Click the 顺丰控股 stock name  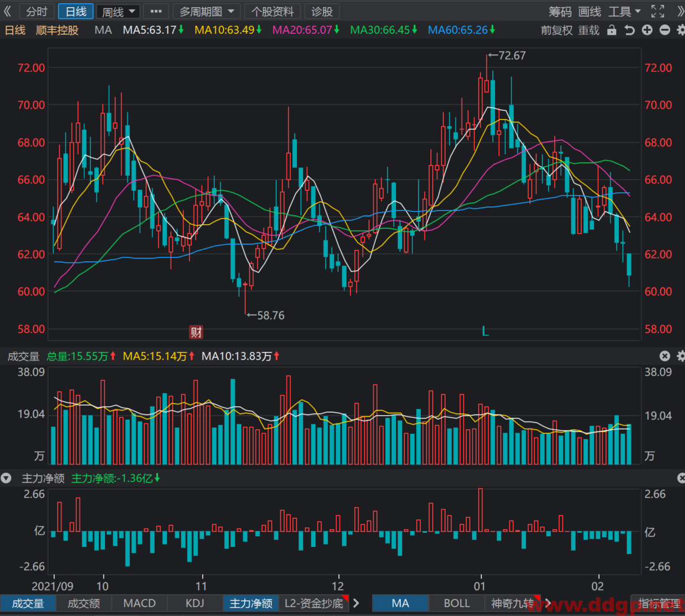coord(57,30)
